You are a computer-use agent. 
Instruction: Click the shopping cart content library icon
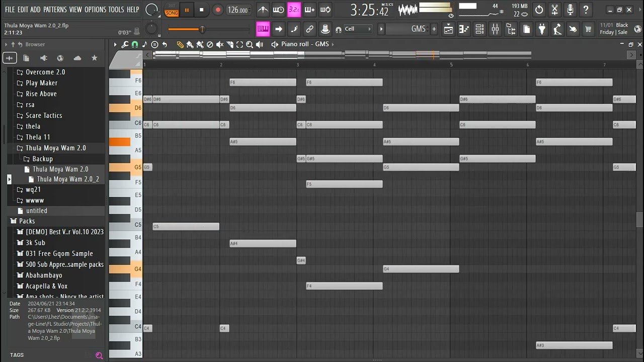588,29
